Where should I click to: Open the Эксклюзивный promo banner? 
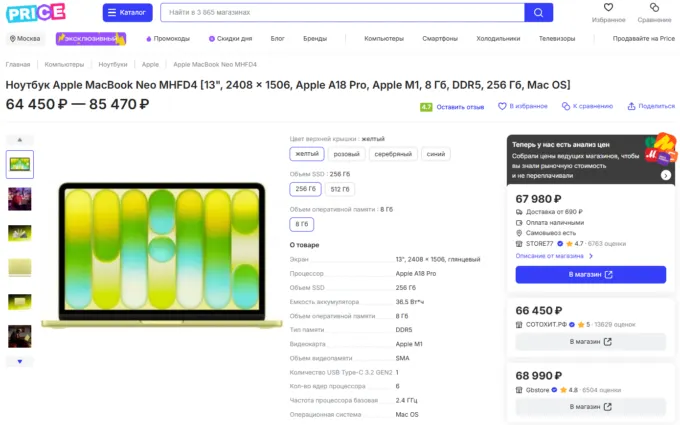tap(91, 39)
